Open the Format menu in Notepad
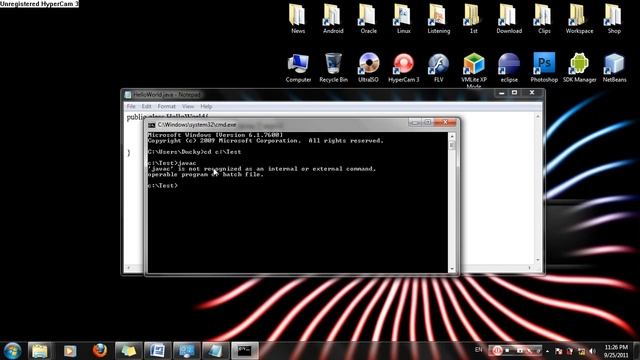The width and height of the screenshot is (640, 360). pos(167,107)
